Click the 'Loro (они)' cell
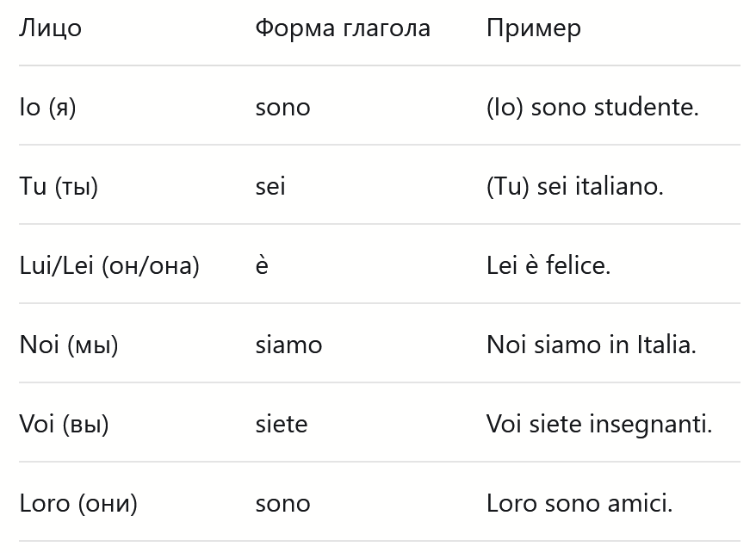756x553 pixels. [x=78, y=504]
